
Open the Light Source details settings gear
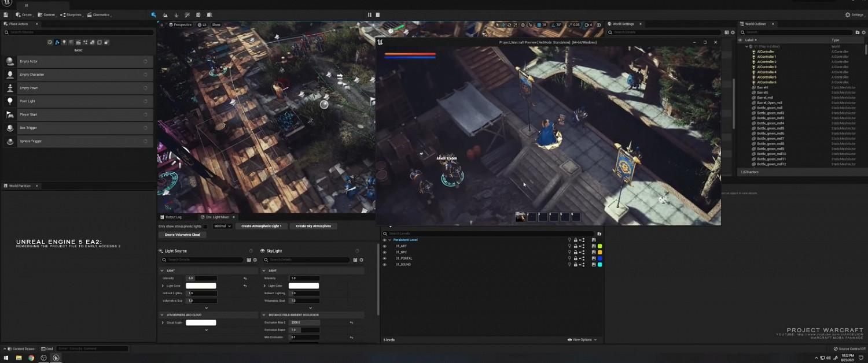[255, 260]
